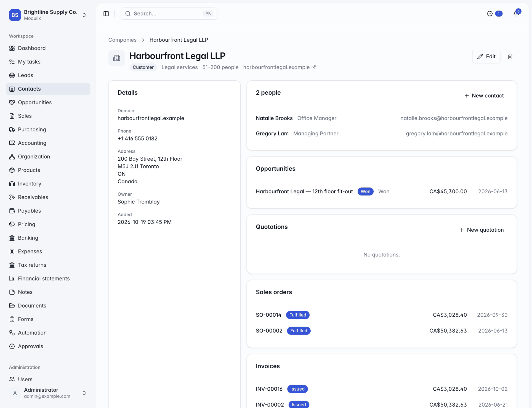Open invoice INV-00016
This screenshot has height=408, width=532.
coord(382,389)
